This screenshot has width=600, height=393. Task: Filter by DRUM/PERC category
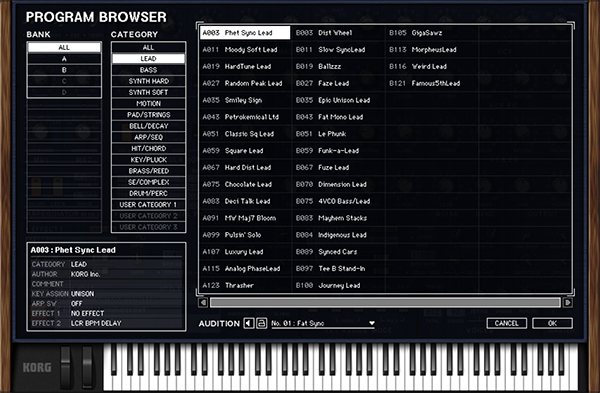coord(148,193)
